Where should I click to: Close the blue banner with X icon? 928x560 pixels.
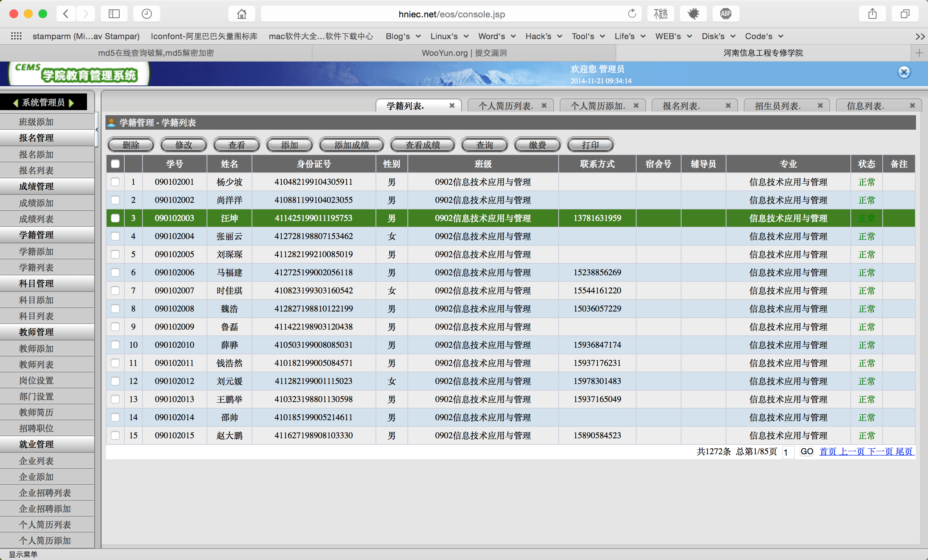[x=904, y=72]
